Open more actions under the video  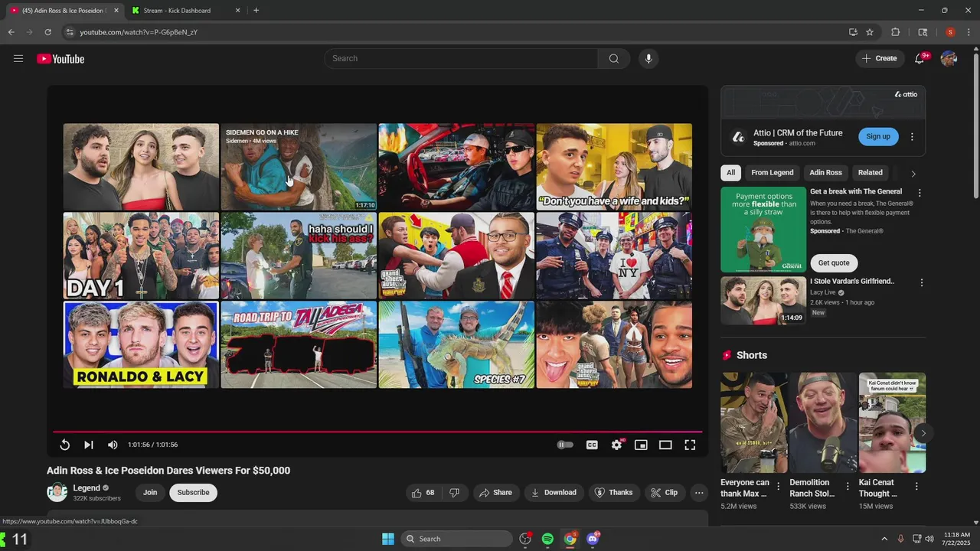(699, 493)
